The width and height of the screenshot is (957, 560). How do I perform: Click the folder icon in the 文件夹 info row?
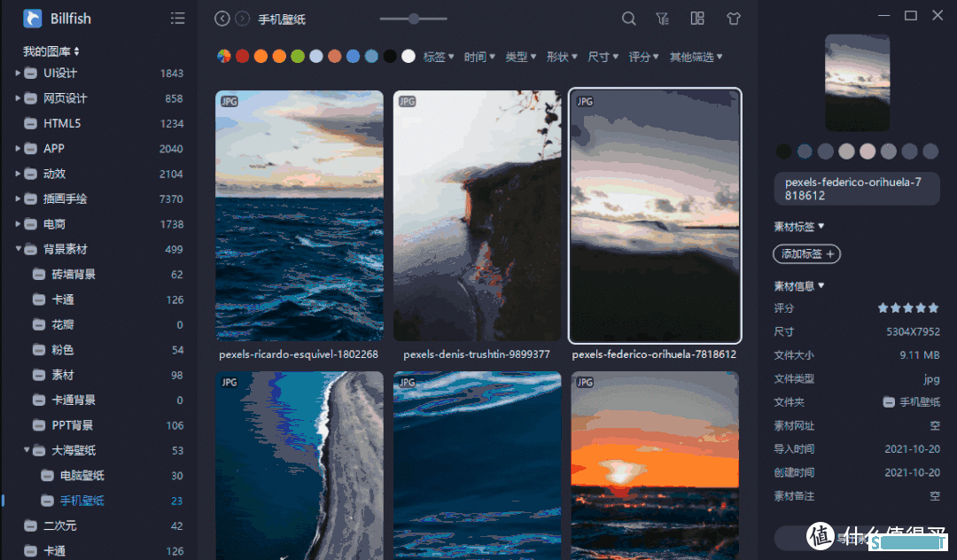(x=890, y=402)
